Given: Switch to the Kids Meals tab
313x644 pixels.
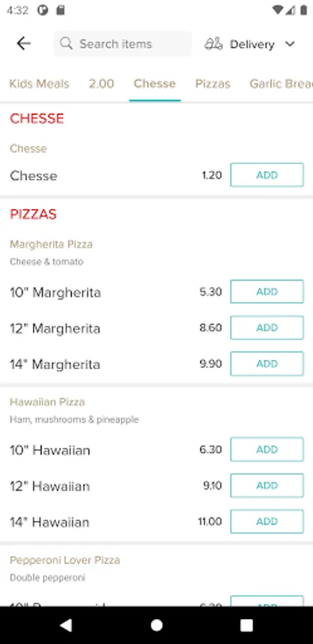Looking at the screenshot, I should (x=39, y=84).
